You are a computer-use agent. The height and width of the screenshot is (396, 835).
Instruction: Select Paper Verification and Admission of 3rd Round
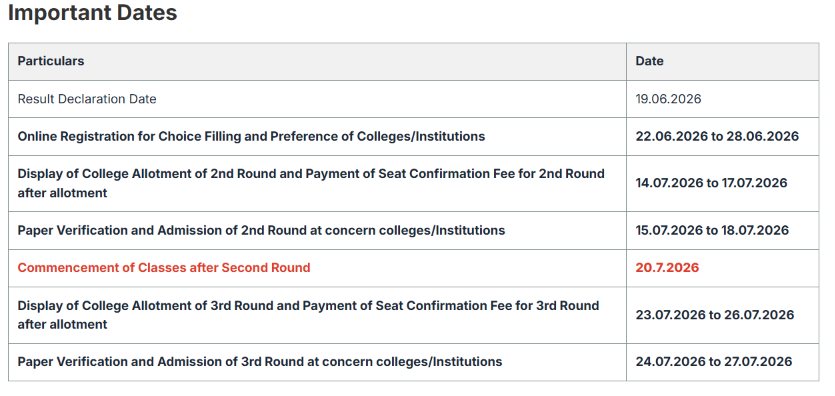point(260,362)
